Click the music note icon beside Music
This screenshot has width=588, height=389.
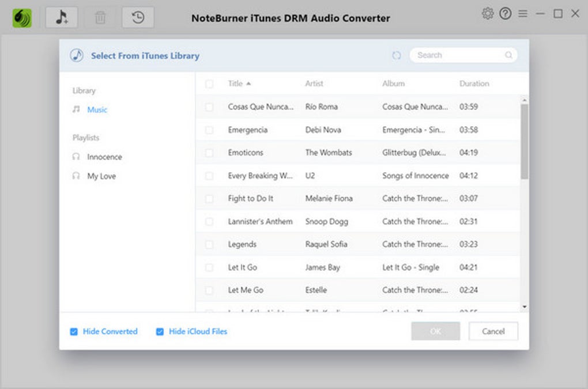pos(76,109)
